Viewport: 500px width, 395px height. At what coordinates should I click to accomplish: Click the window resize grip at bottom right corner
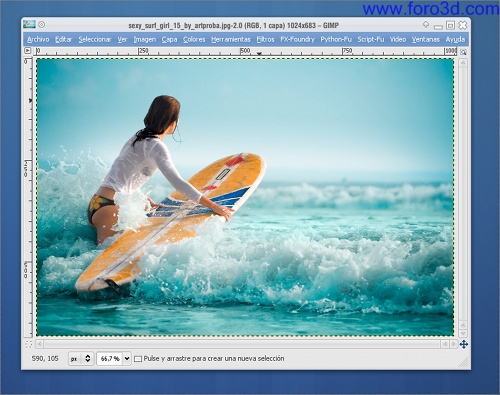[463, 363]
